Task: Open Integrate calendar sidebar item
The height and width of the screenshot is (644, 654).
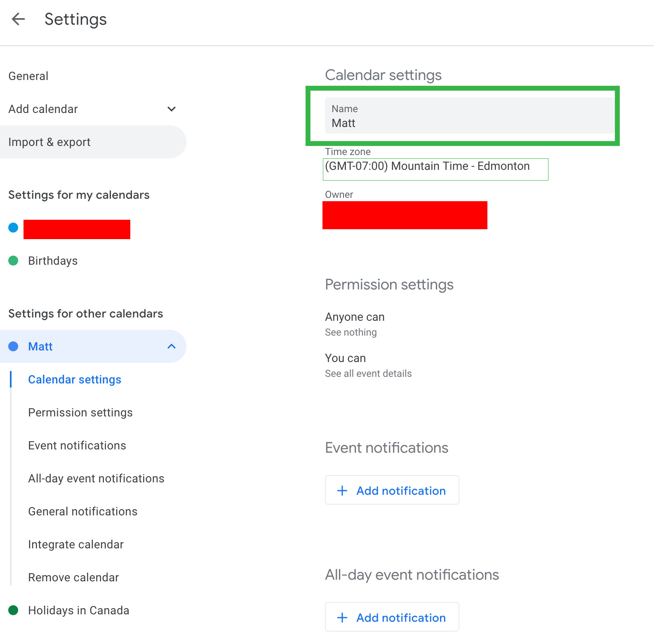Action: click(76, 545)
